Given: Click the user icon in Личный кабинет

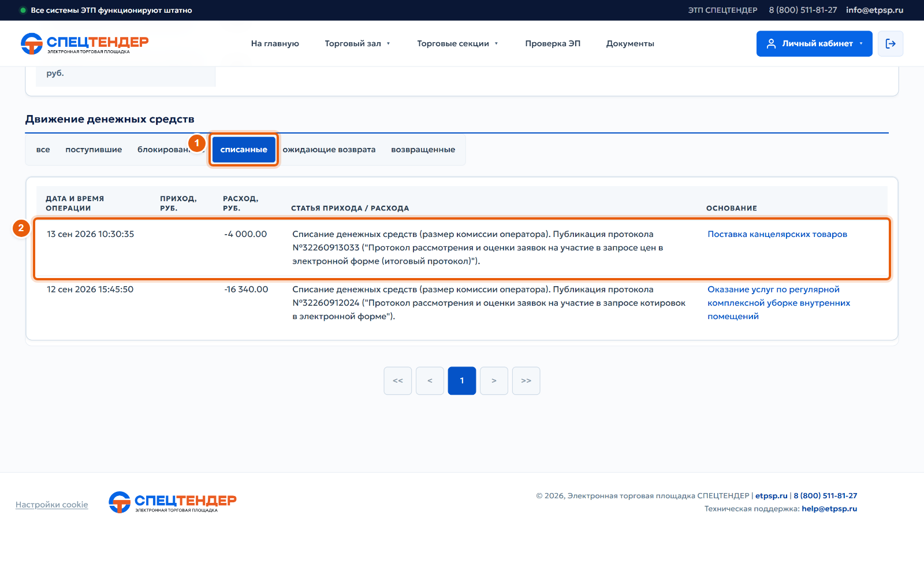Looking at the screenshot, I should tap(771, 43).
